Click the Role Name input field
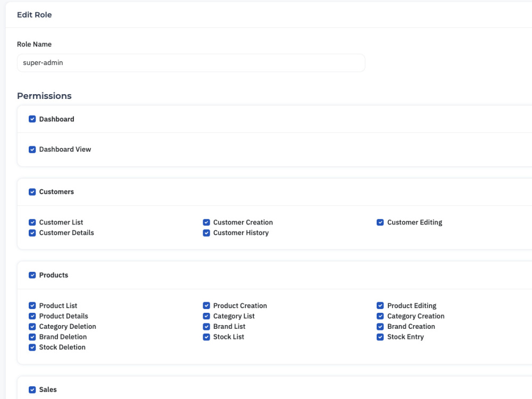This screenshot has width=532, height=399. click(x=191, y=63)
